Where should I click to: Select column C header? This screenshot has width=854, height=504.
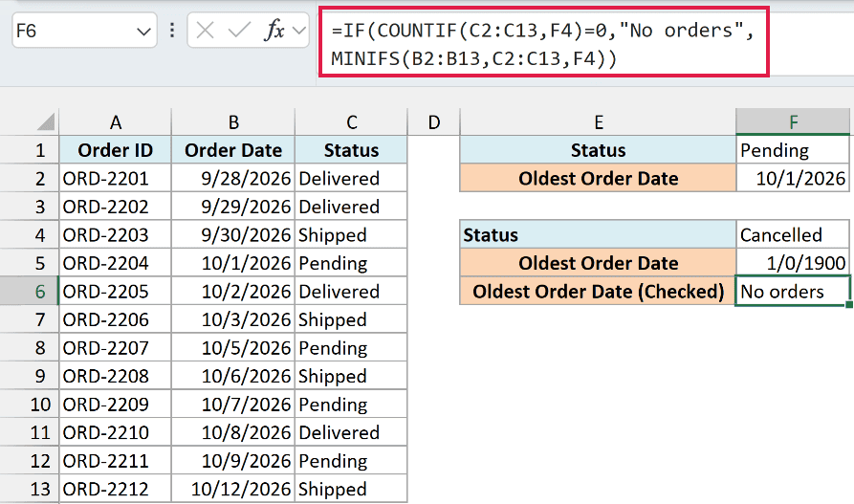(351, 122)
